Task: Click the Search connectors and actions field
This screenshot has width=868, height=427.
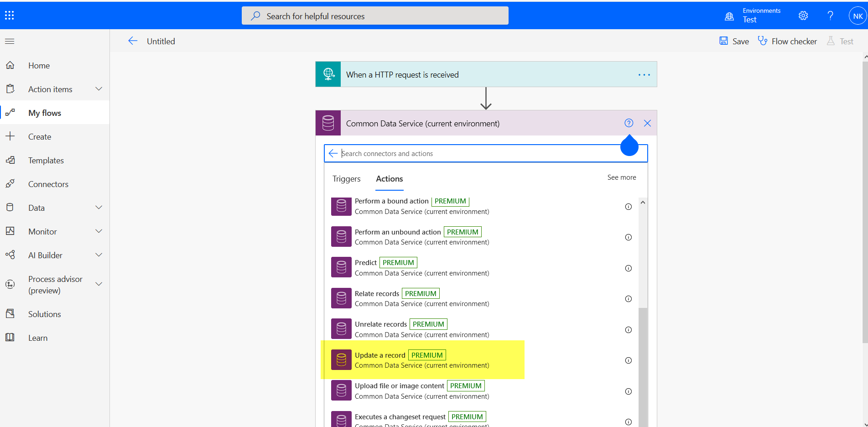Action: click(486, 153)
